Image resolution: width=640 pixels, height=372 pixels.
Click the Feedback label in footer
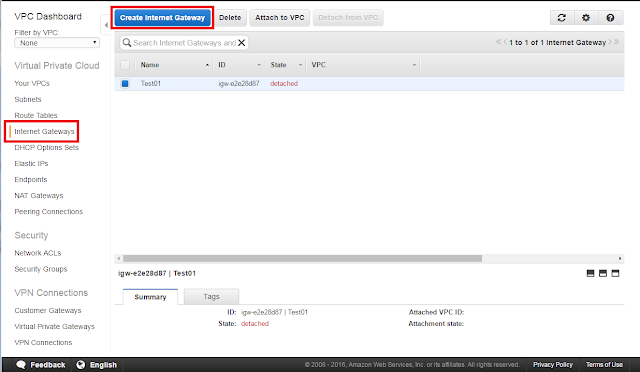point(47,365)
